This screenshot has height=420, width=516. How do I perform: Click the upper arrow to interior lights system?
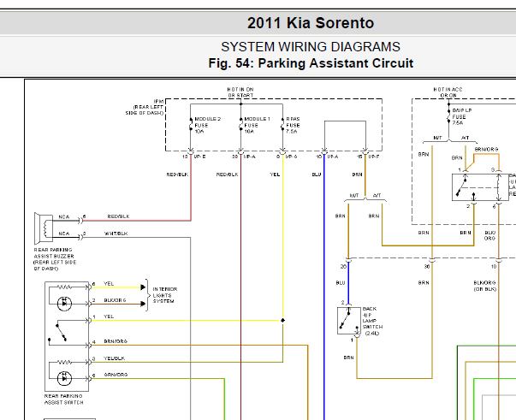tap(143, 287)
